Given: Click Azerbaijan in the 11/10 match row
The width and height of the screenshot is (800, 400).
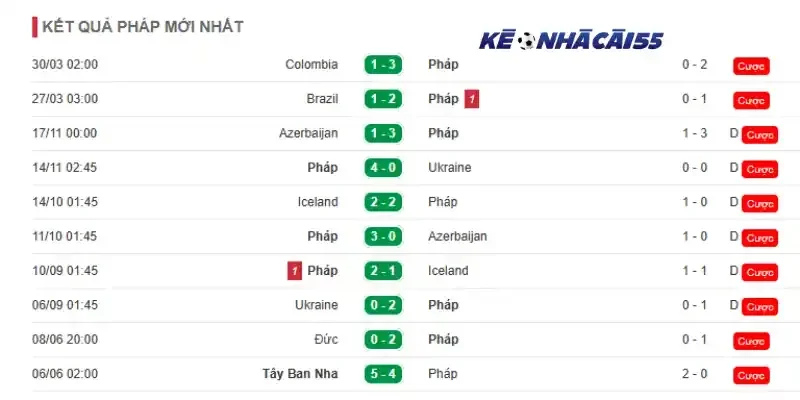Looking at the screenshot, I should (x=457, y=236).
